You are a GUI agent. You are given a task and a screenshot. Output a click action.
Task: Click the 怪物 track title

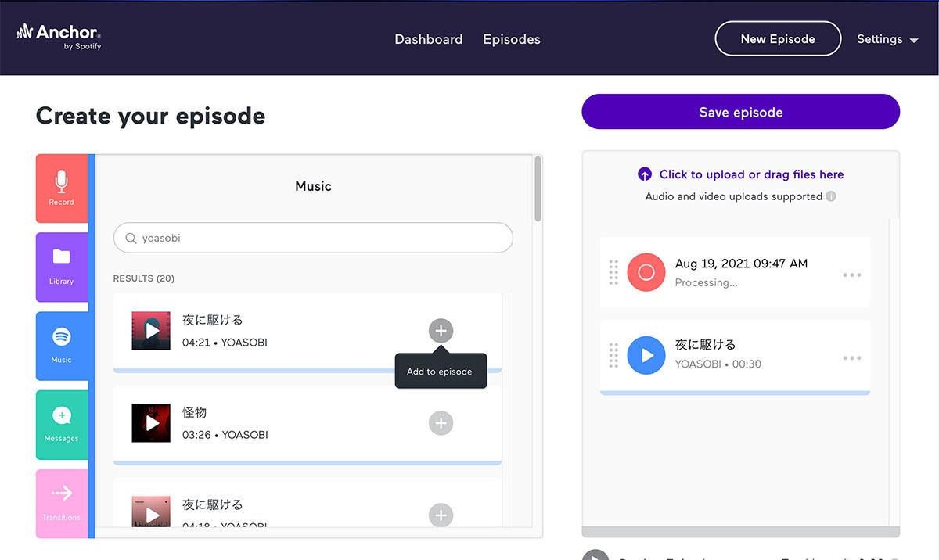(x=194, y=412)
